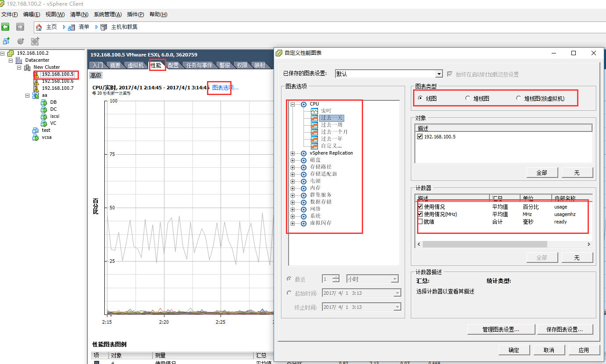This screenshot has width=606, height=364.
Task: Click the iscsi virtual machine icon
Action: click(44, 117)
